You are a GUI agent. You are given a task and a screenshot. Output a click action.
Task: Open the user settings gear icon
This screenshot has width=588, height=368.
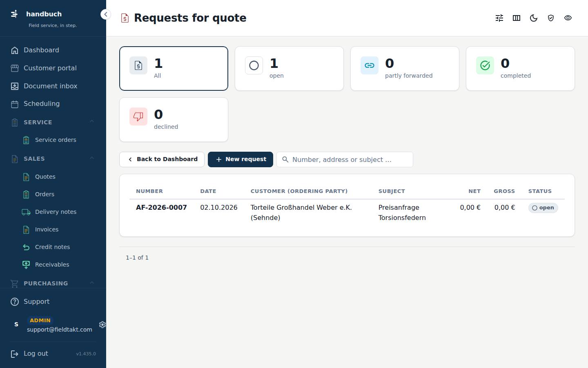click(102, 324)
